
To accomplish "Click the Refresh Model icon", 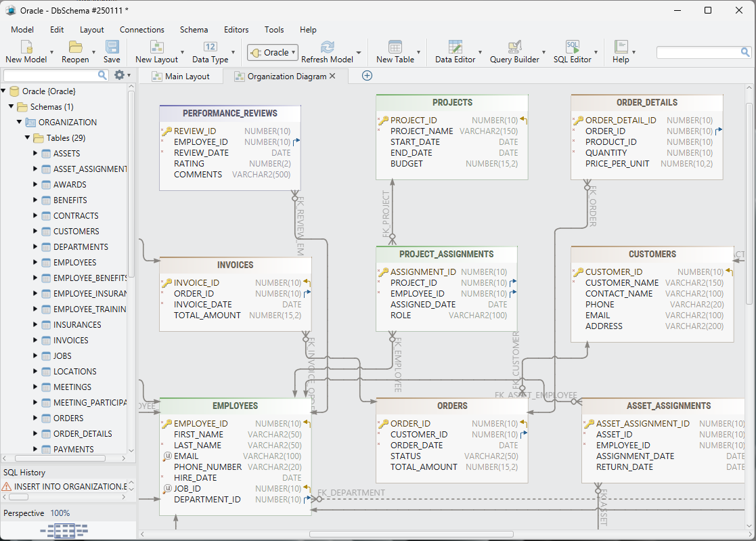I will point(328,47).
